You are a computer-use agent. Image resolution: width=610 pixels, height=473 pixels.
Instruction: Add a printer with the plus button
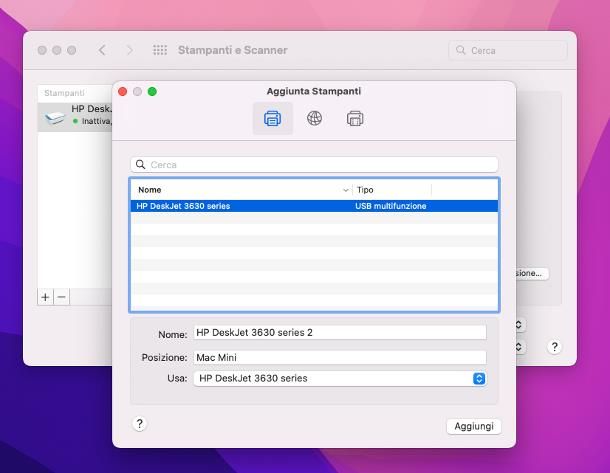(45, 297)
